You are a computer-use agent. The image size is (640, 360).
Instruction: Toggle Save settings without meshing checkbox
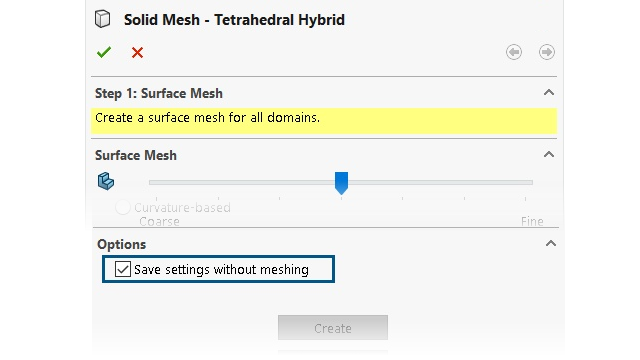(122, 269)
